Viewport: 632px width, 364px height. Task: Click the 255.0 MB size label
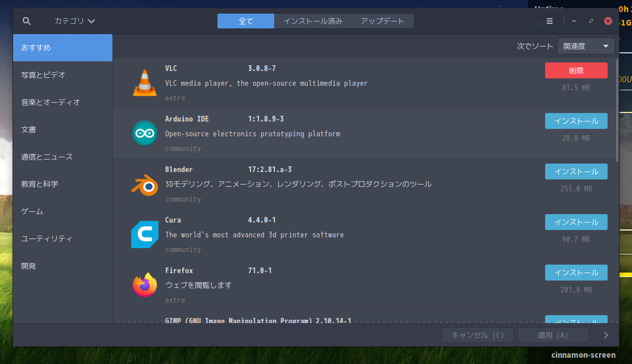coord(576,189)
